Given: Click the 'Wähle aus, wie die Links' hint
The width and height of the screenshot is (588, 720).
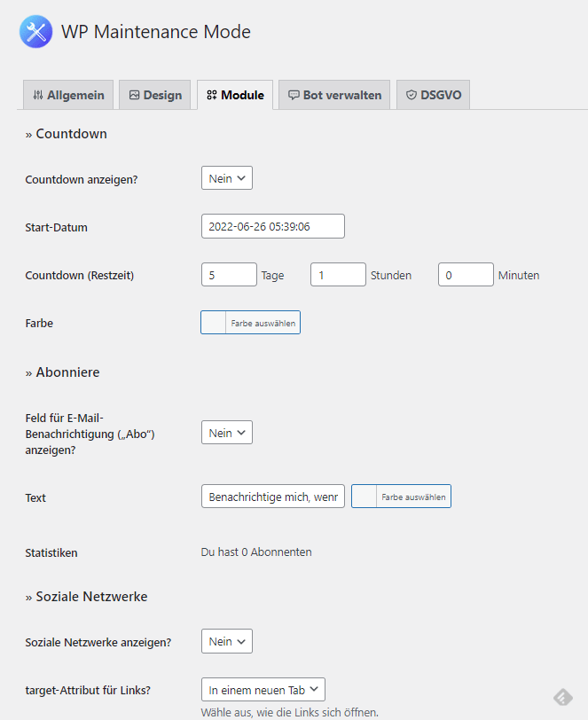Looking at the screenshot, I should click(x=290, y=712).
